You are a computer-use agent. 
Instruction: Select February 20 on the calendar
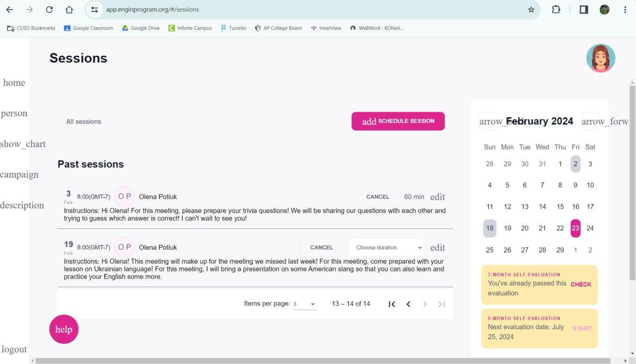pyautogui.click(x=525, y=228)
